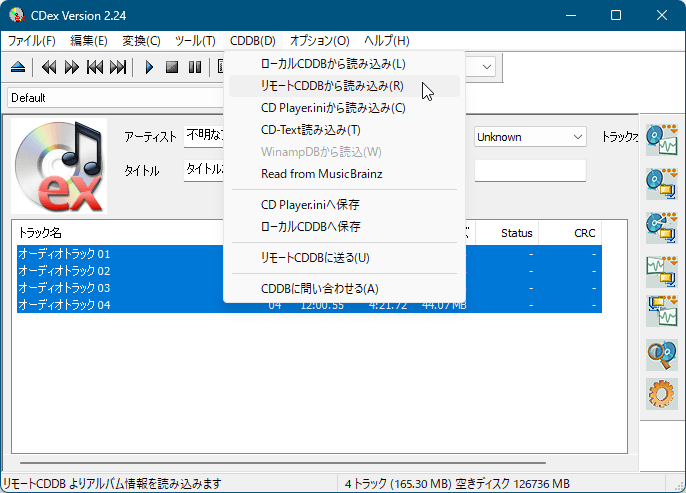Click the rewind toolbar button
686x493 pixels.
coord(49,67)
